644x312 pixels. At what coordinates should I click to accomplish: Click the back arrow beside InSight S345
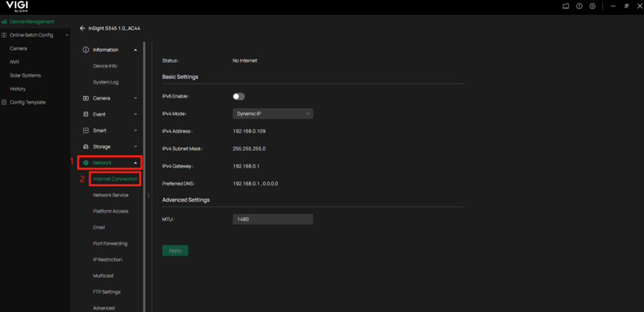coord(83,28)
